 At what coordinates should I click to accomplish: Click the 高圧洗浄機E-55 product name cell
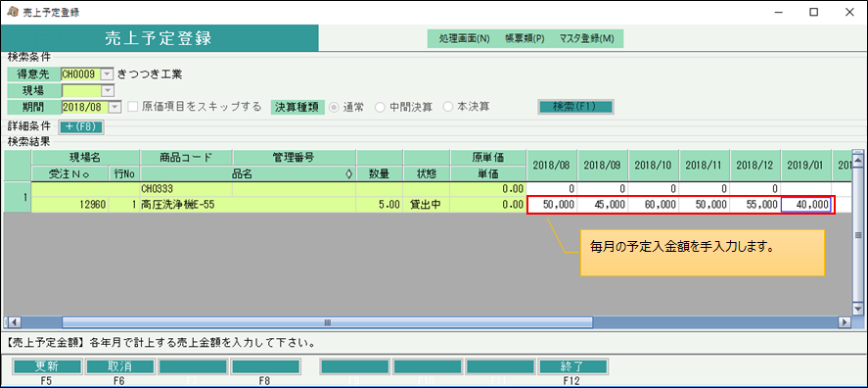(x=248, y=205)
